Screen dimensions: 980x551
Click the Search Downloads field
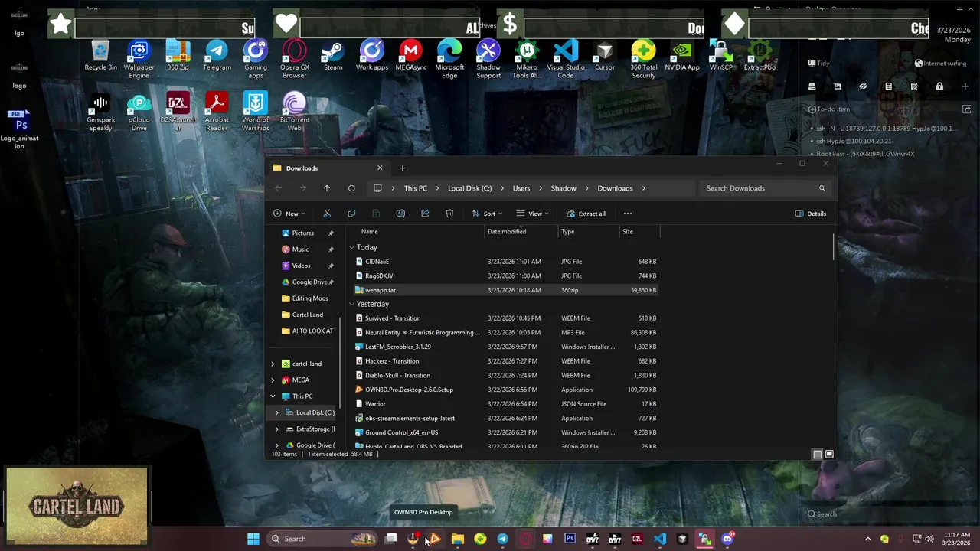(x=765, y=188)
